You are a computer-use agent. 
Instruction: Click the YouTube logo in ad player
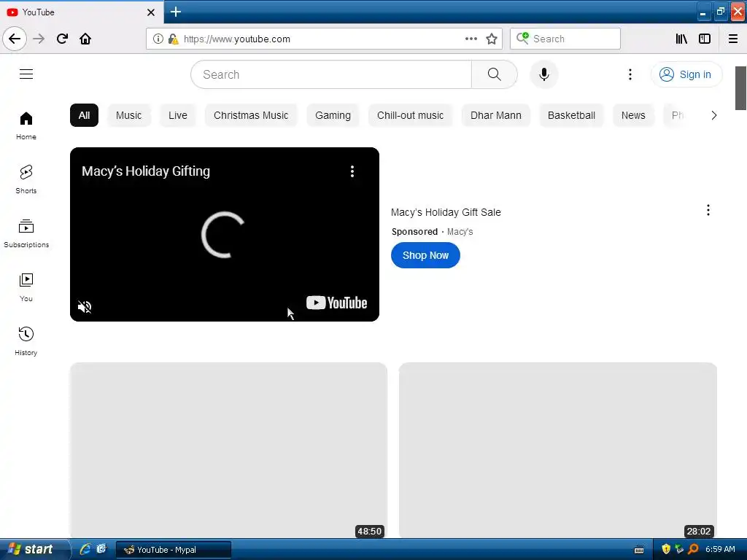pyautogui.click(x=336, y=303)
